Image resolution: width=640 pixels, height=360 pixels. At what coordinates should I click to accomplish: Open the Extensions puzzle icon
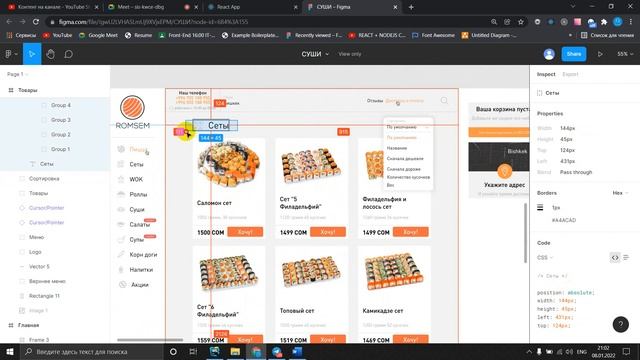click(604, 22)
